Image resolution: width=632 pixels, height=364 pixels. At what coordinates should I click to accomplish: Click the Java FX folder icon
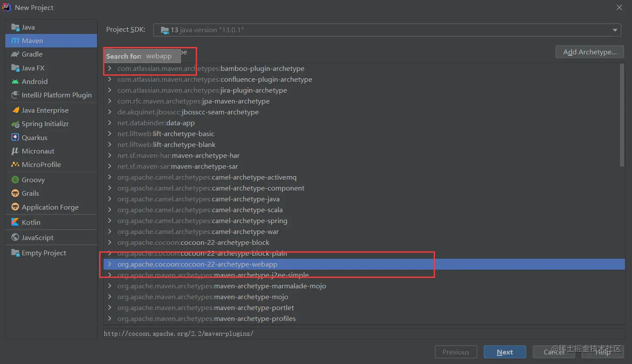pos(15,68)
